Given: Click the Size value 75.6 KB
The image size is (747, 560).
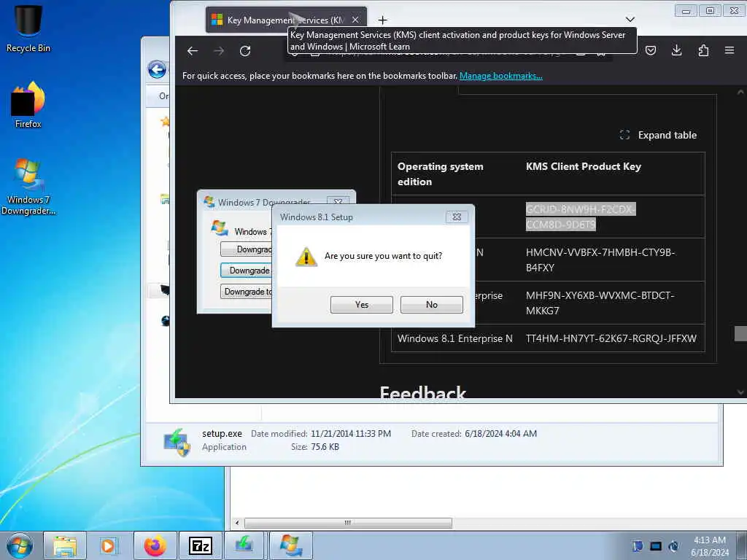Looking at the screenshot, I should 325,447.
